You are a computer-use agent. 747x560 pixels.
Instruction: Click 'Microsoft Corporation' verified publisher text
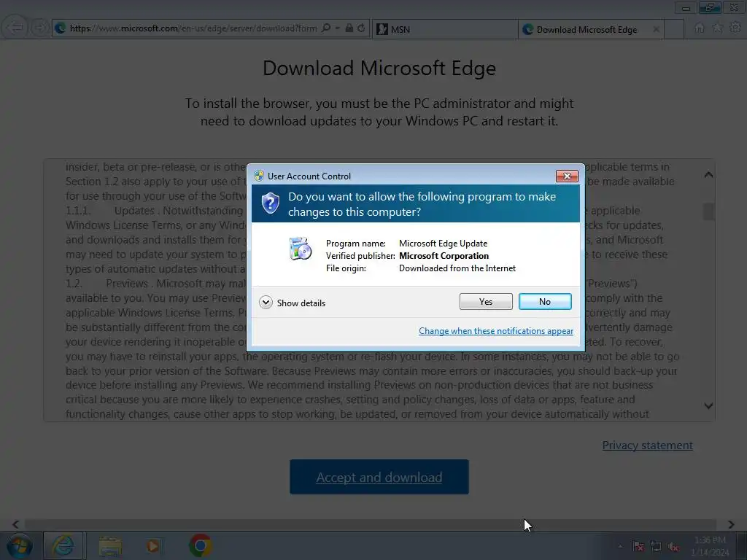[444, 256]
